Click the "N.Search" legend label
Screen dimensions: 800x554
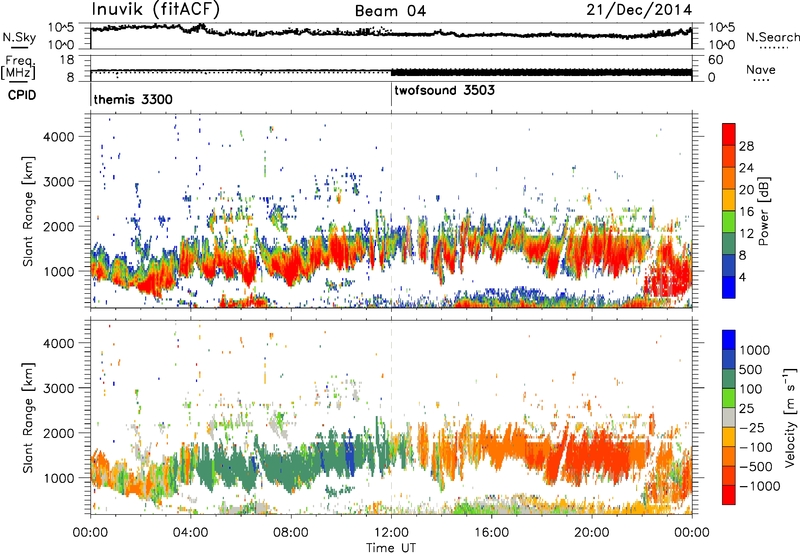tap(772, 37)
